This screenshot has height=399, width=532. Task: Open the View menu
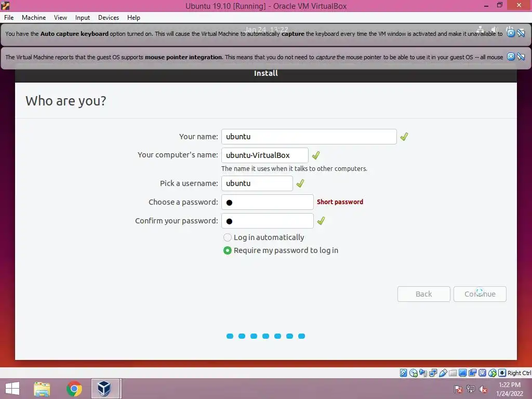(x=60, y=18)
